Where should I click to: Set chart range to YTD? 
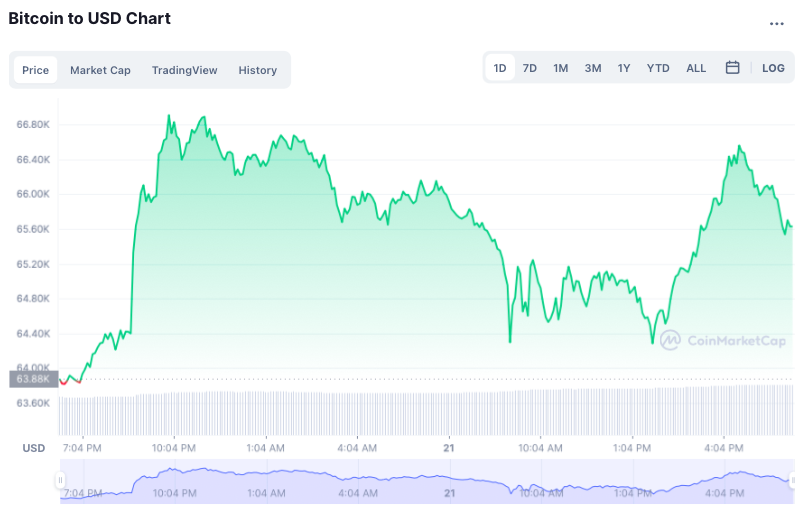coord(658,68)
